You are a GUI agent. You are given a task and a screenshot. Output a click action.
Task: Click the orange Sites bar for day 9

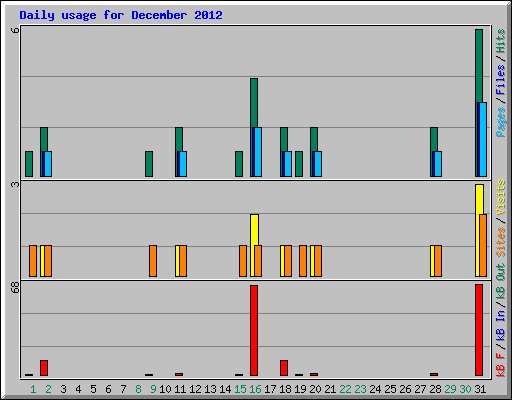click(x=153, y=261)
